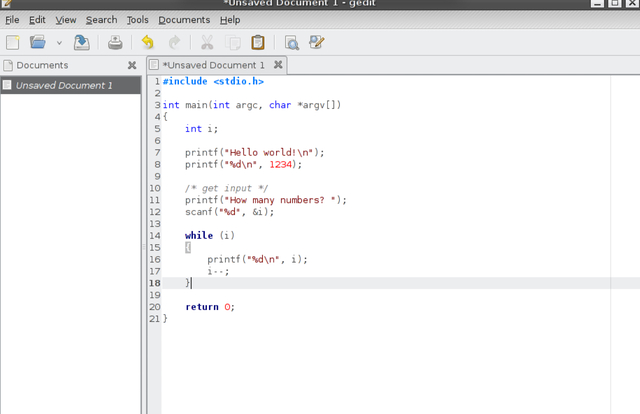
Task: Create a new document with toolbar icon
Action: pyautogui.click(x=13, y=42)
